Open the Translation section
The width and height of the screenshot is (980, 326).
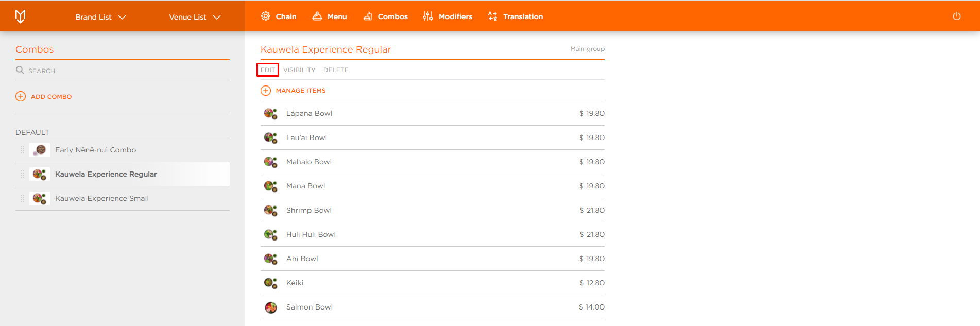515,16
